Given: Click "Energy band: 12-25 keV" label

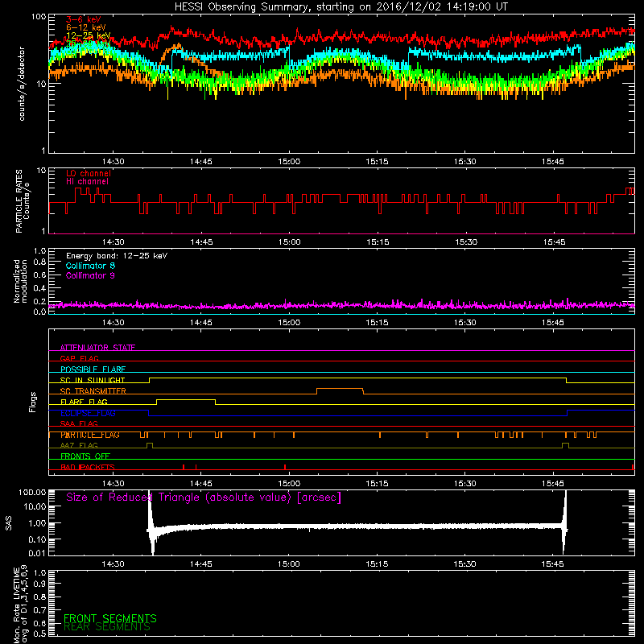Looking at the screenshot, I should tap(117, 256).
